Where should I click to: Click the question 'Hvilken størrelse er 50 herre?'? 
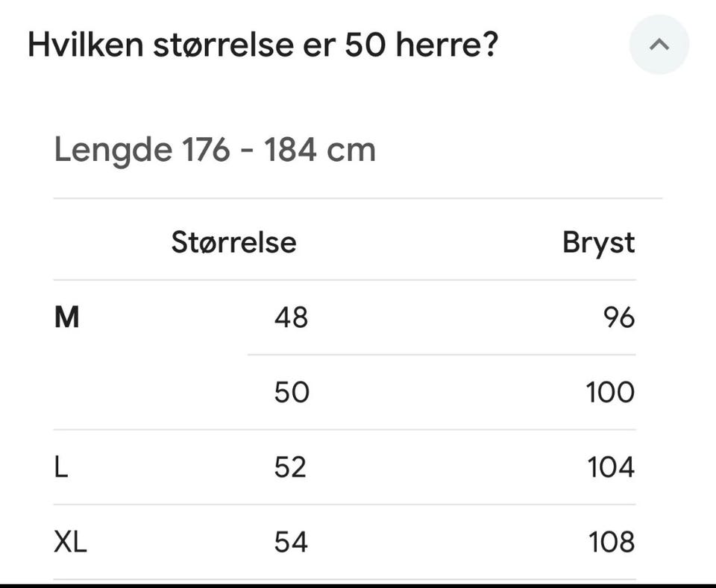tap(263, 45)
